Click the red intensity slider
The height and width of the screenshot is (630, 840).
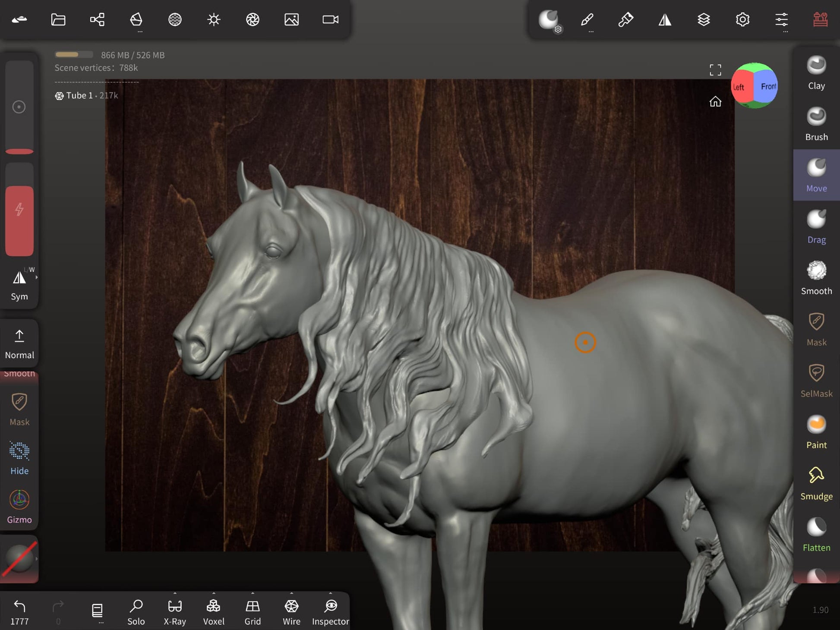[19, 220]
